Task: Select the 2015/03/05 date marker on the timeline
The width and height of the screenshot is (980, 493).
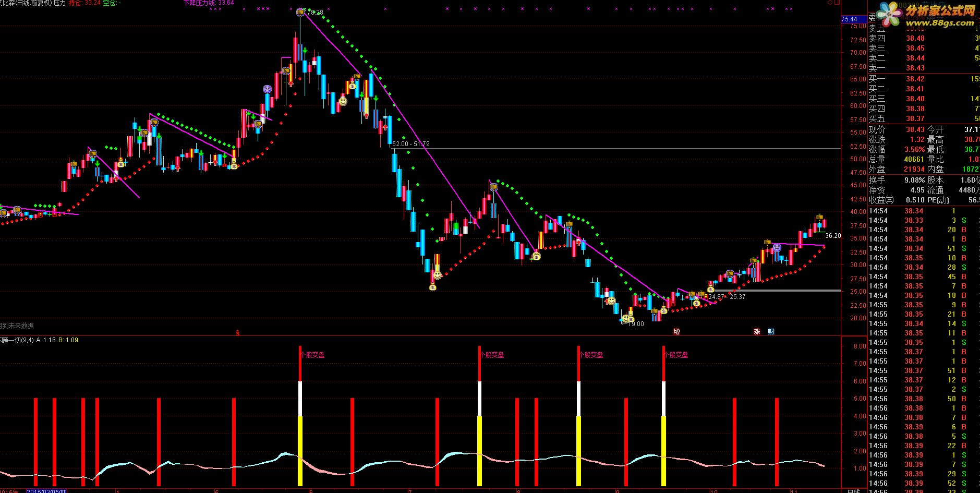Action: [46, 490]
